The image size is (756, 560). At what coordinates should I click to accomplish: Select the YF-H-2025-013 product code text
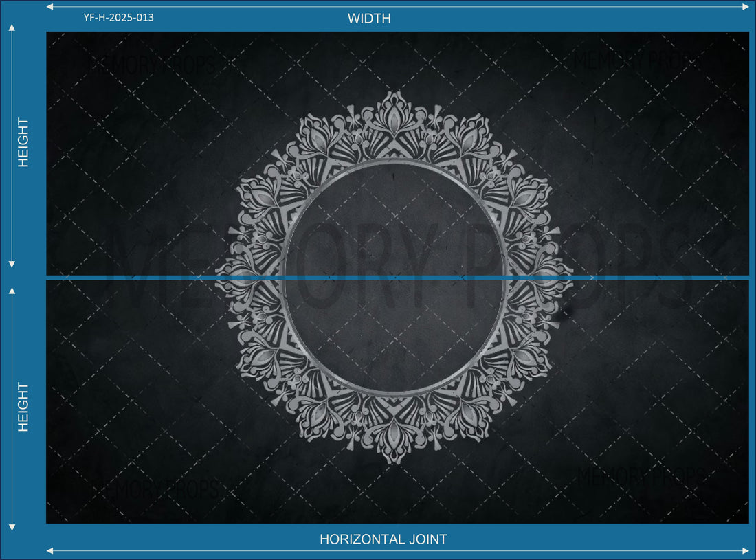tap(119, 17)
